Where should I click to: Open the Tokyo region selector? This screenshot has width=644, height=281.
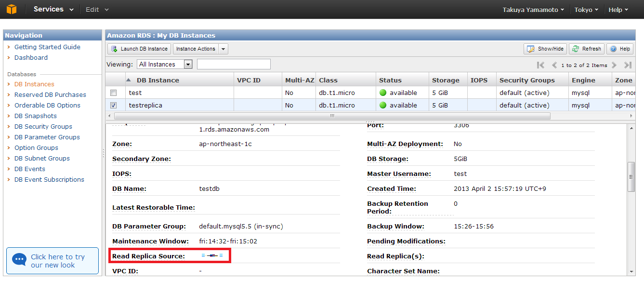[x=586, y=10]
